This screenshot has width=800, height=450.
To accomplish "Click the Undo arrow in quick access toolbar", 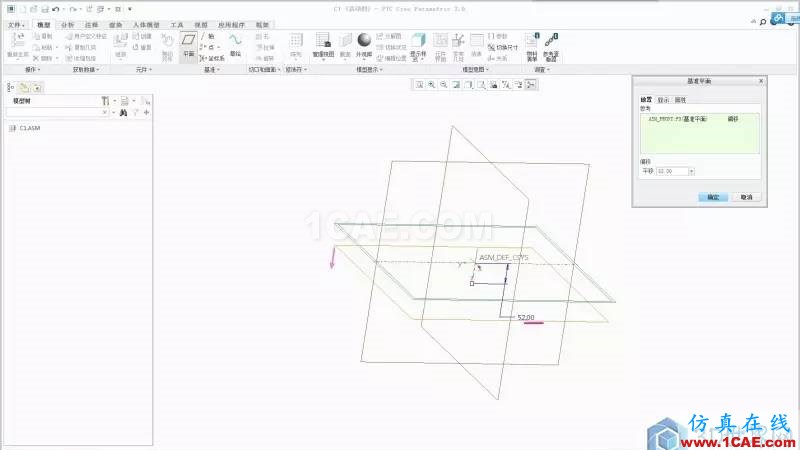I will click(56, 9).
